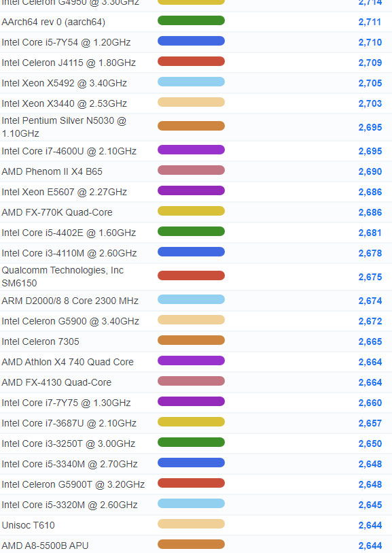This screenshot has height=553, width=392.
Task: Click AMD FX-4130 Quad-Core link
Action: coord(56,383)
